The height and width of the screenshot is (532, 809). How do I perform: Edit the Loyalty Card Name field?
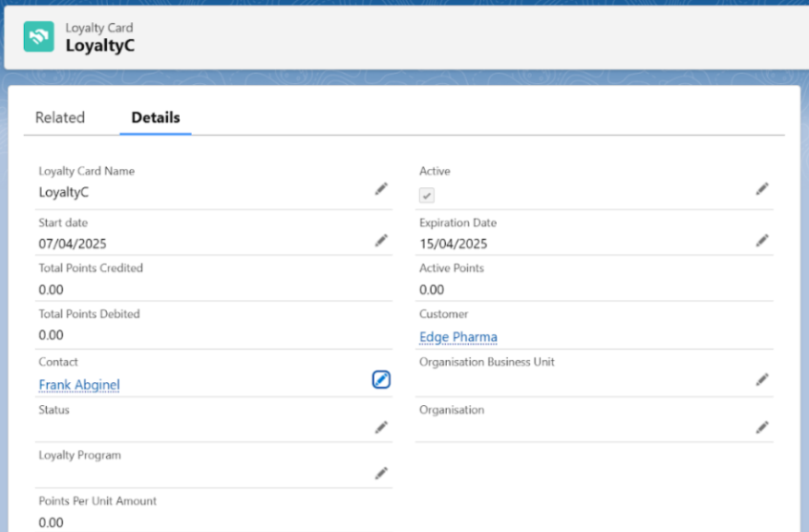click(x=381, y=189)
